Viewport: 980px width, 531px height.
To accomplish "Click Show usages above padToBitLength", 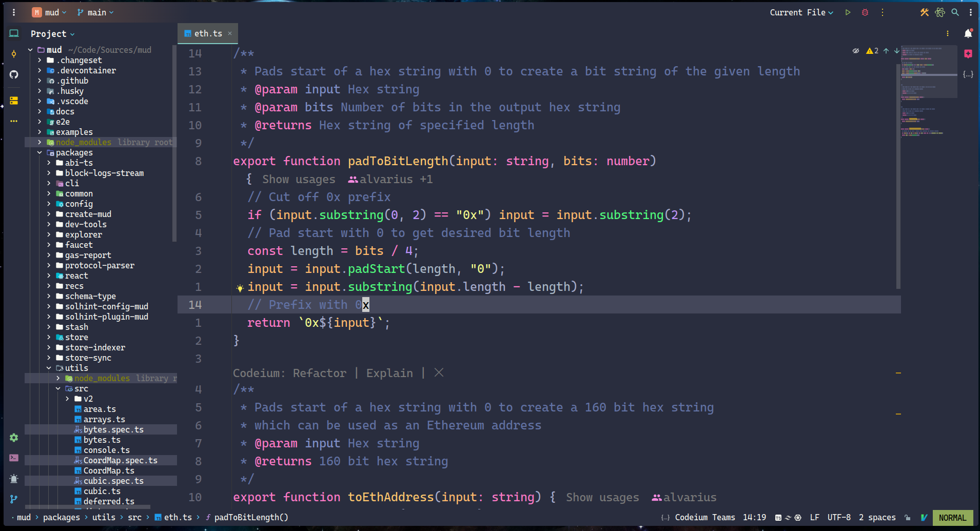I will (x=299, y=179).
